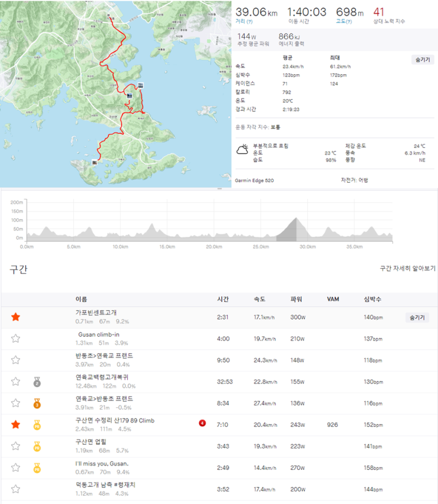Click the 거리 (?) help link
The height and width of the screenshot is (504, 438).
(x=244, y=22)
